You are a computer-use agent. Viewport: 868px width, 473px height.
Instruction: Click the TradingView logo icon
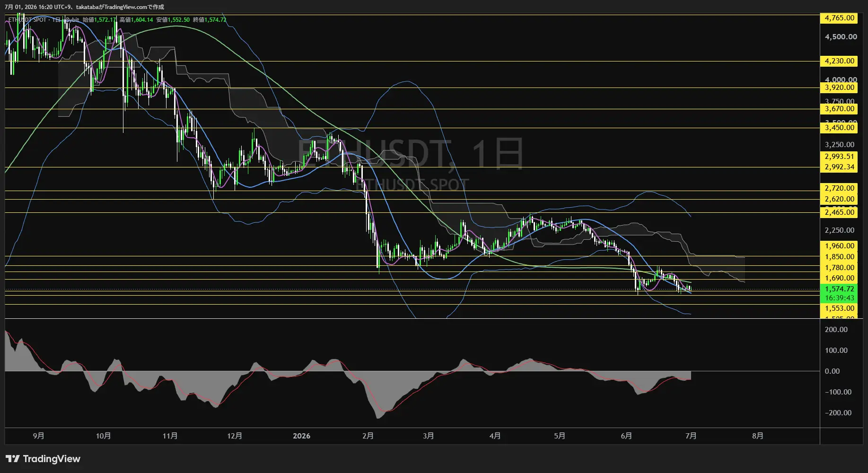pyautogui.click(x=13, y=459)
